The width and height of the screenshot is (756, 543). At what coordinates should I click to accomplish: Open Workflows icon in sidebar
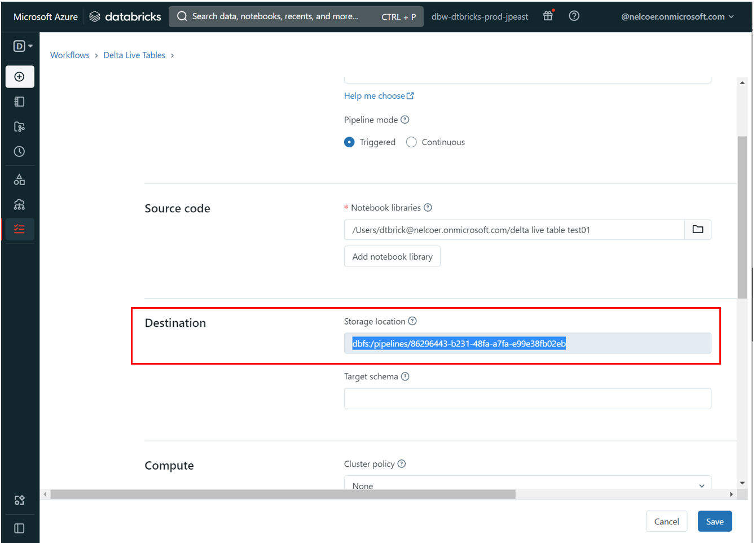pos(20,229)
